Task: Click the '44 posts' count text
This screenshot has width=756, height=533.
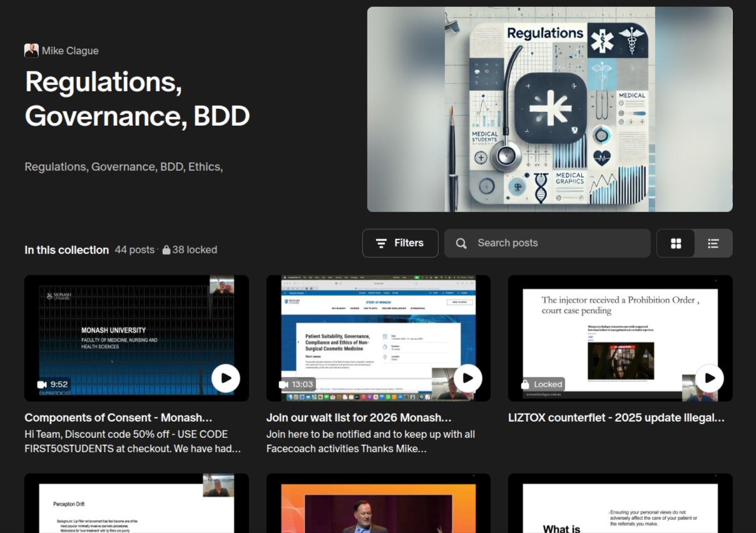Action: point(135,250)
